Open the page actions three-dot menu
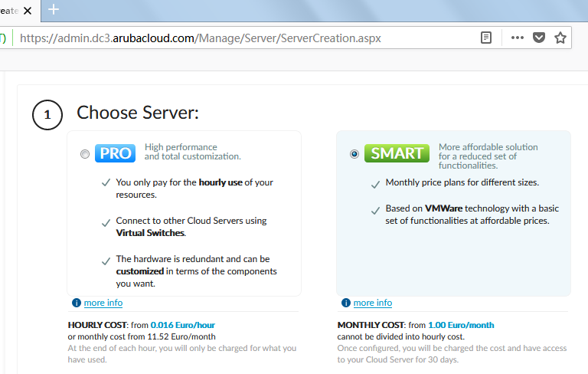Image resolution: width=588 pixels, height=374 pixels. pyautogui.click(x=517, y=38)
